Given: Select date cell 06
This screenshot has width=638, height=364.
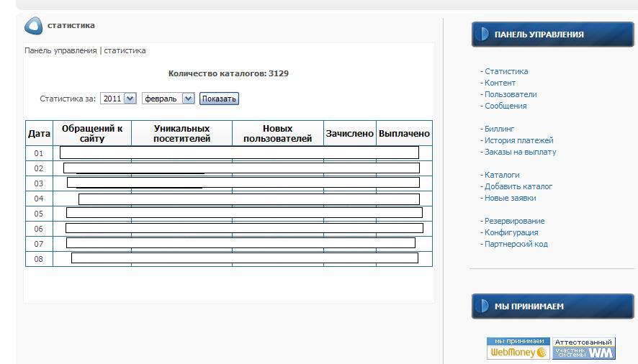Looking at the screenshot, I should pos(39,229).
